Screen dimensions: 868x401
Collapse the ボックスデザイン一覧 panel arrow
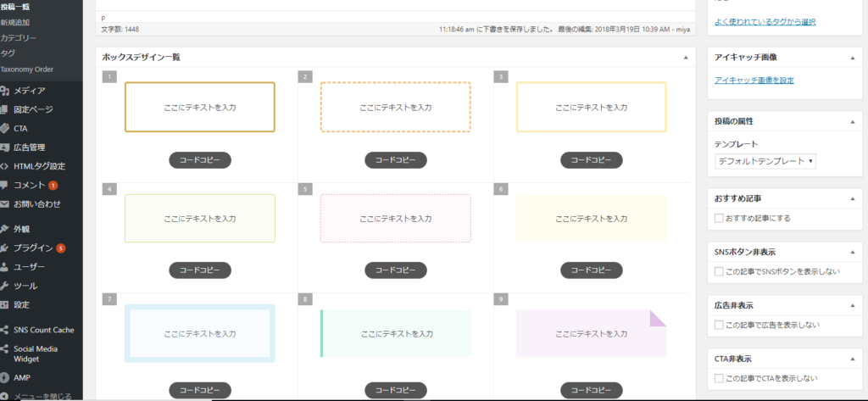point(686,57)
